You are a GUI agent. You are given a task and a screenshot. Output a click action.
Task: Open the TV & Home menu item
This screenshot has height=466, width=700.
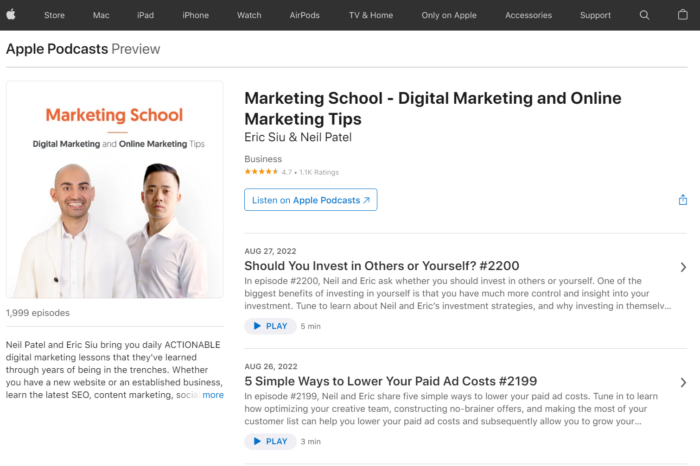coord(371,15)
